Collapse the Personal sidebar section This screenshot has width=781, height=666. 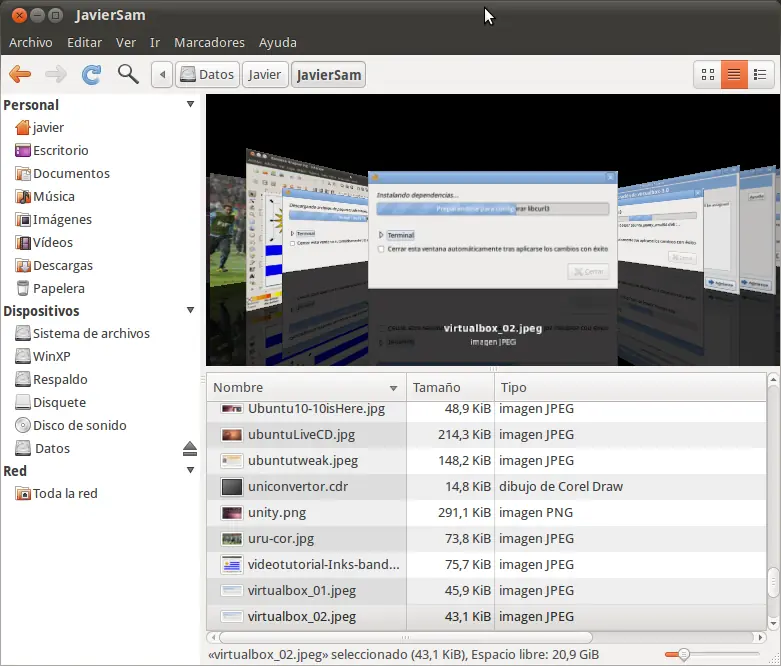click(x=190, y=105)
